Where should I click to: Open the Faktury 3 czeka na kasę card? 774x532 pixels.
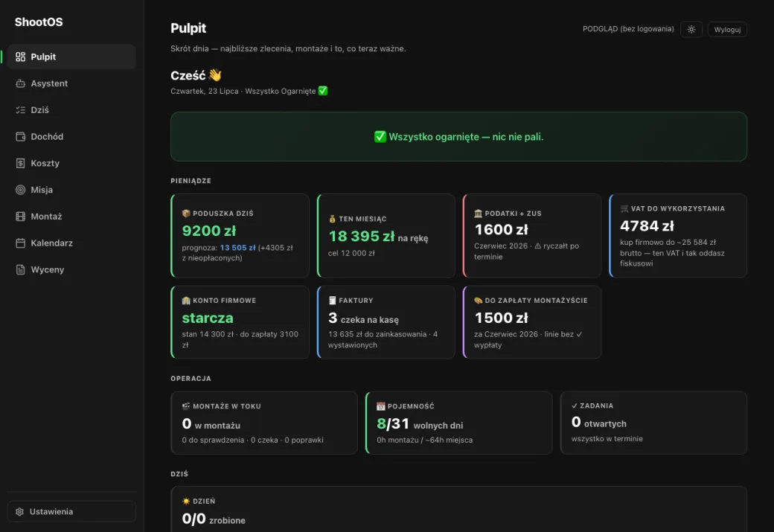tap(386, 322)
